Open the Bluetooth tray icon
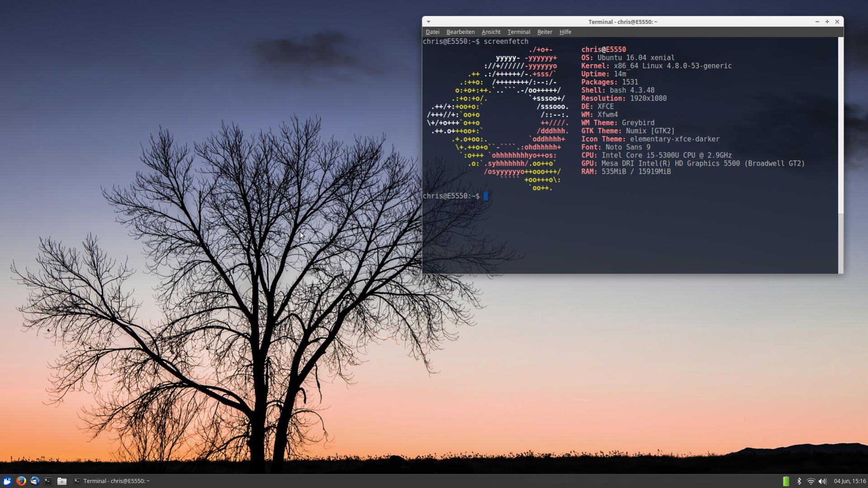 point(799,481)
